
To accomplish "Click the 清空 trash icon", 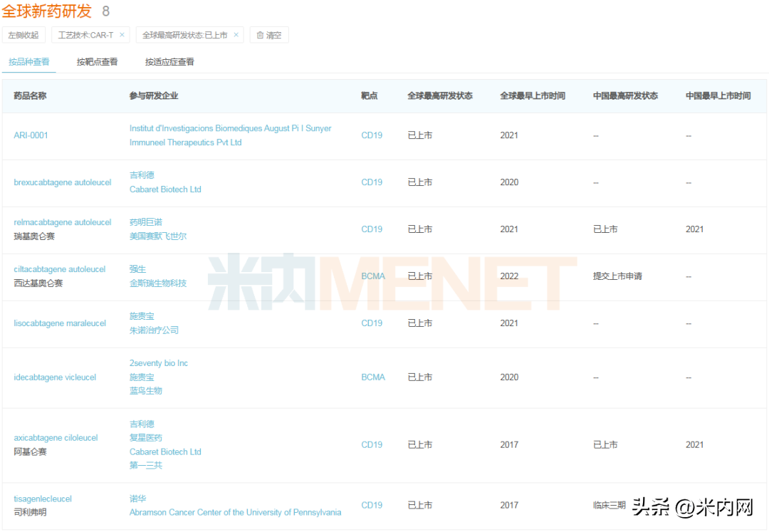I will (x=260, y=36).
